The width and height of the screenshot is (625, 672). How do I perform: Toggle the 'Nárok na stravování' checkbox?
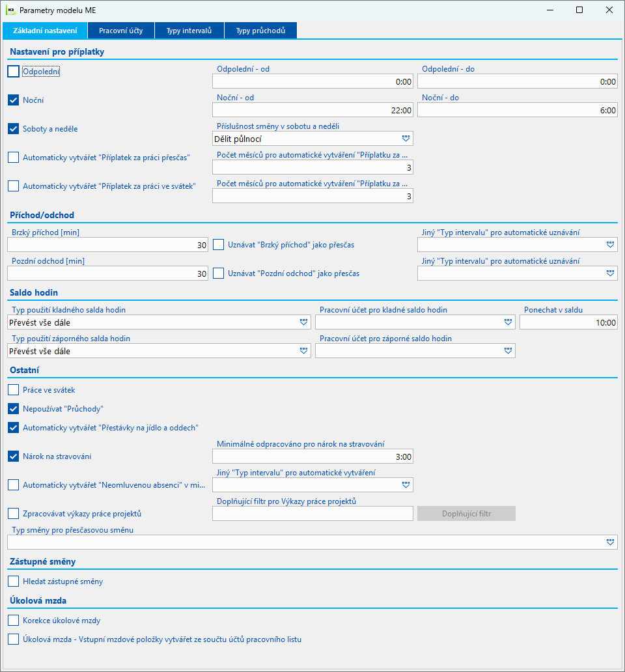13,456
